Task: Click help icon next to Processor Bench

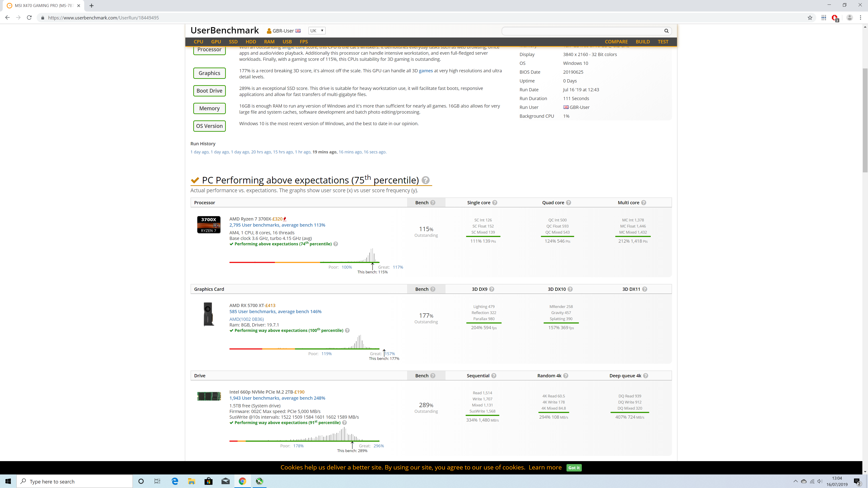Action: coord(433,202)
